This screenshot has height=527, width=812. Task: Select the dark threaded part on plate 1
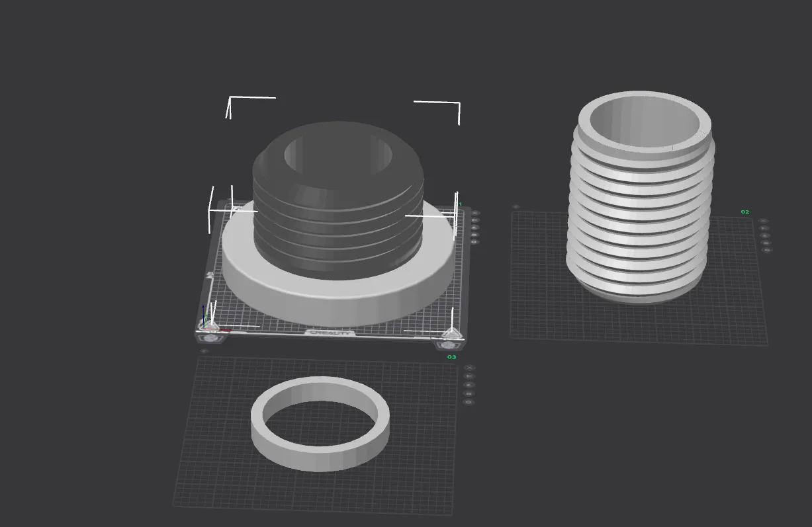click(338, 225)
